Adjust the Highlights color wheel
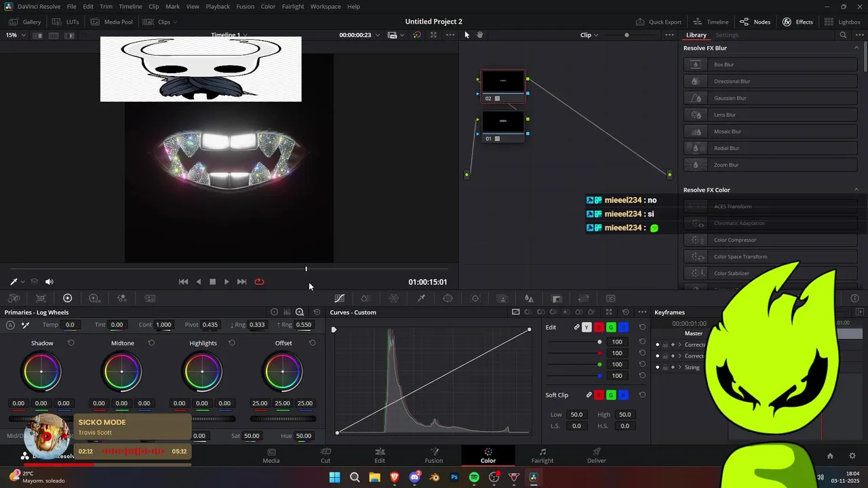This screenshot has height=488, width=868. (x=202, y=371)
